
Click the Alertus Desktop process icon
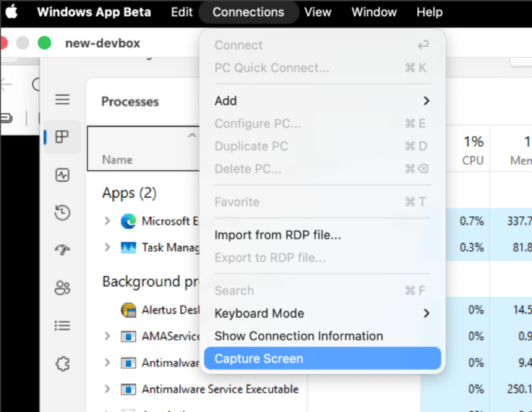[129, 310]
